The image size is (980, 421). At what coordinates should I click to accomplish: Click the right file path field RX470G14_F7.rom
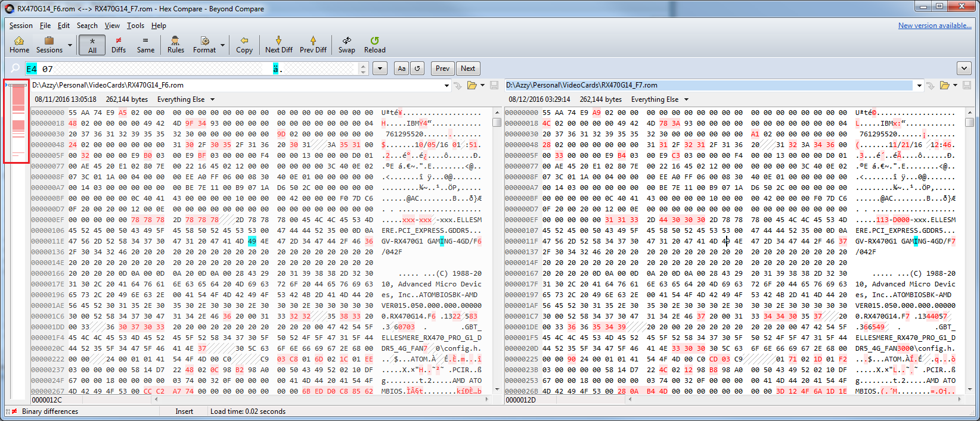pyautogui.click(x=709, y=85)
